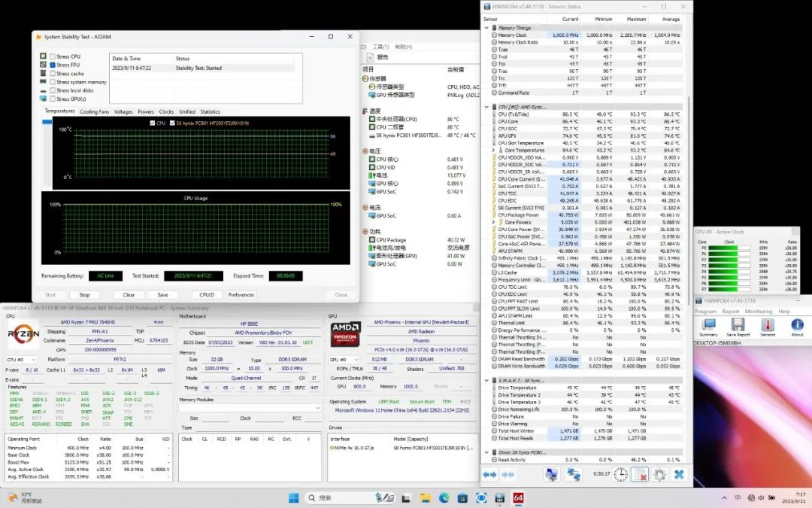Switch to the Temperatures tab in AIDA64
This screenshot has width=812, height=508.
coord(59,111)
